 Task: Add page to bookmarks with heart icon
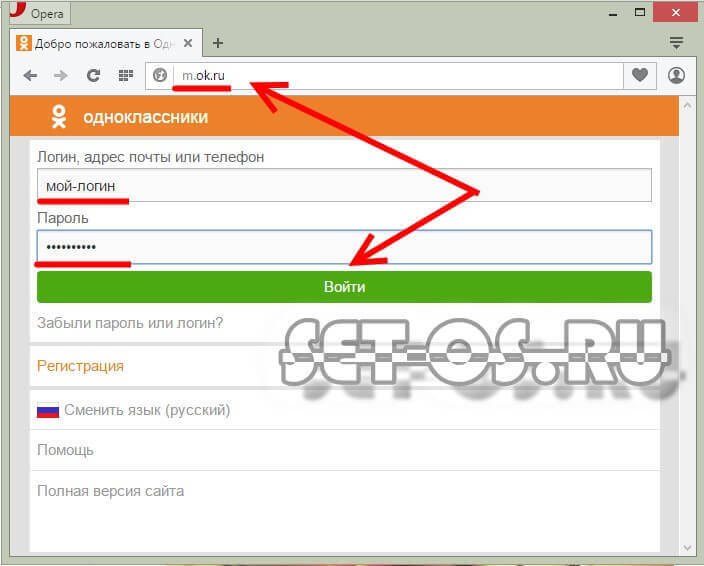640,75
